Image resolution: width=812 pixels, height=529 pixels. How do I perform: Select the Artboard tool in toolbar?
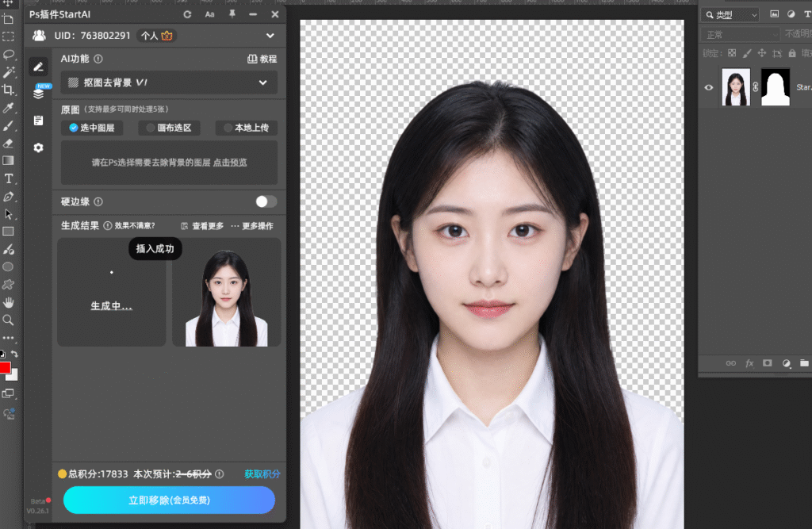8,19
